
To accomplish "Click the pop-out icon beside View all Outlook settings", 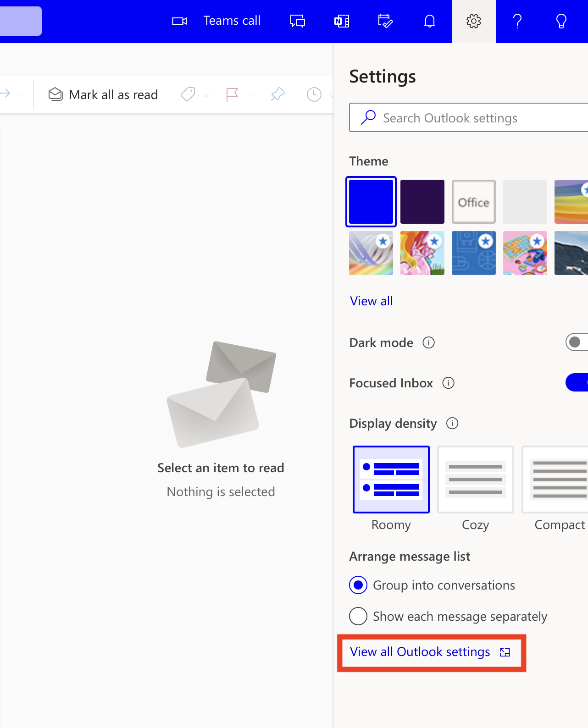I will click(x=505, y=652).
